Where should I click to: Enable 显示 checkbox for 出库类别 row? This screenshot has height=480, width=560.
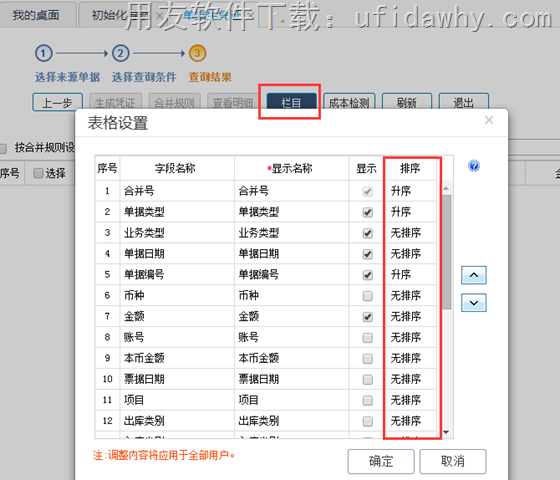[368, 421]
